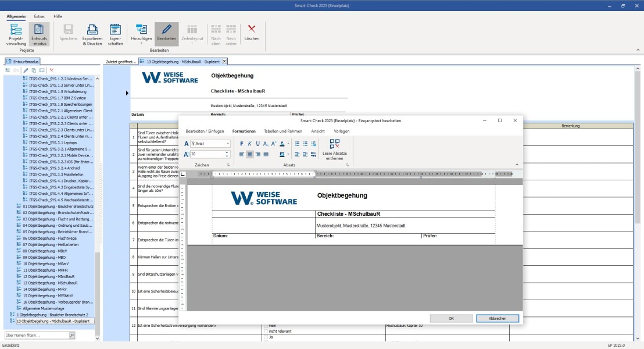The width and height of the screenshot is (644, 349).
Task: Open Projektverwaltung from the ribbon
Action: (x=16, y=34)
